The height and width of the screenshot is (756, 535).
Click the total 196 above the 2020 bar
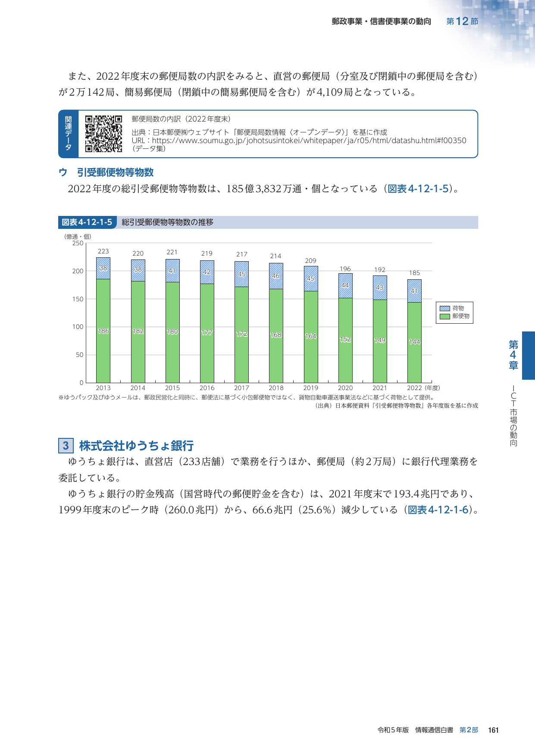(345, 269)
